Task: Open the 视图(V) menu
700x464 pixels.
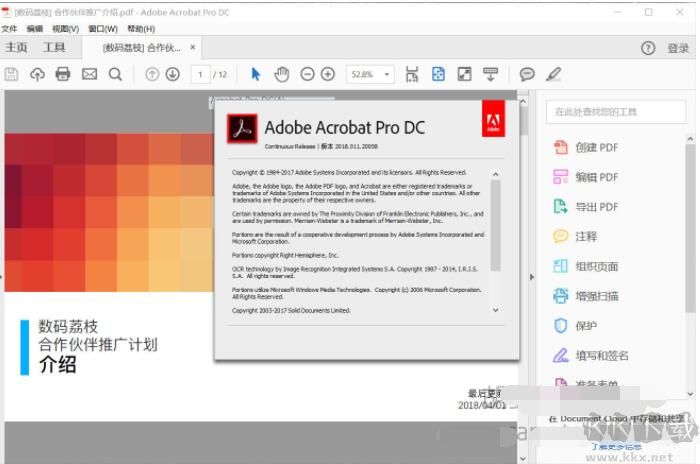Action: coord(66,29)
